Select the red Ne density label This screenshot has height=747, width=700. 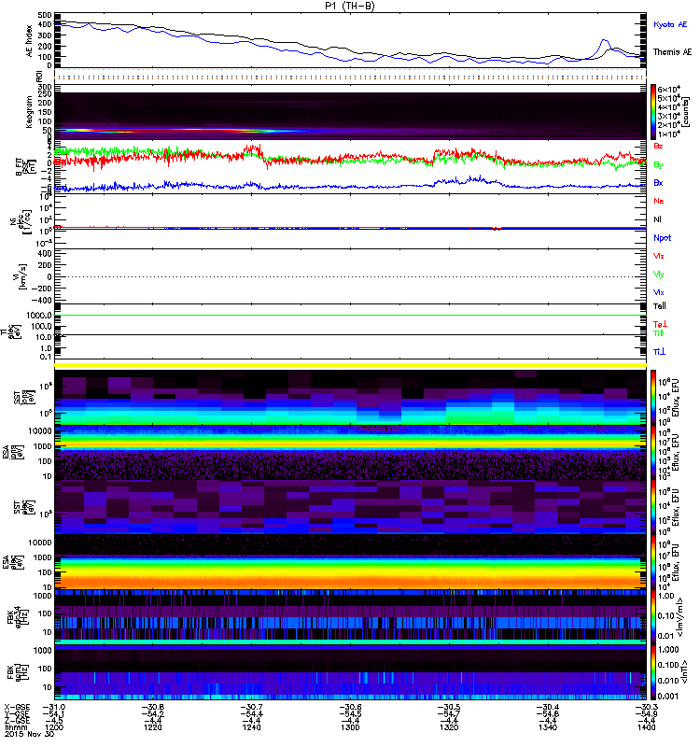pos(659,202)
